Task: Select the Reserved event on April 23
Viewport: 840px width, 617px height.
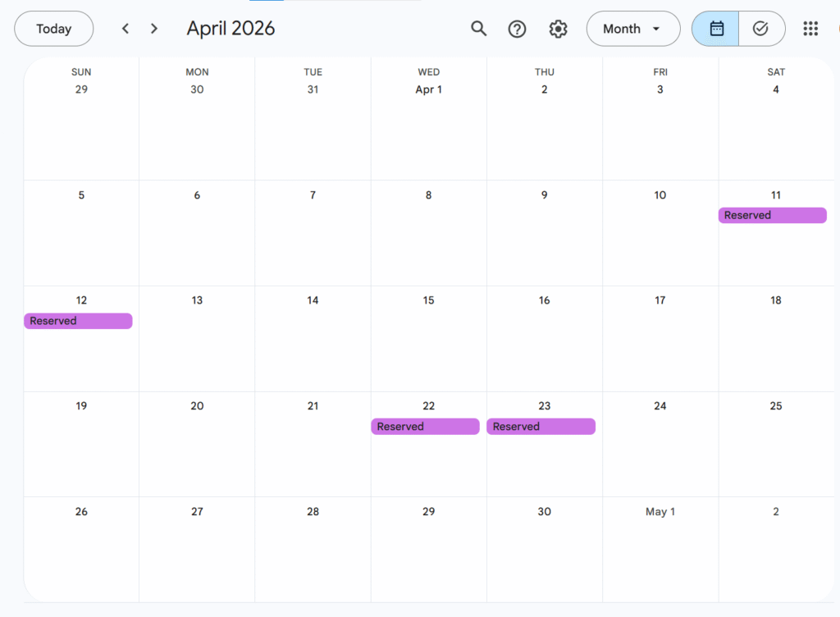Action: coord(541,427)
